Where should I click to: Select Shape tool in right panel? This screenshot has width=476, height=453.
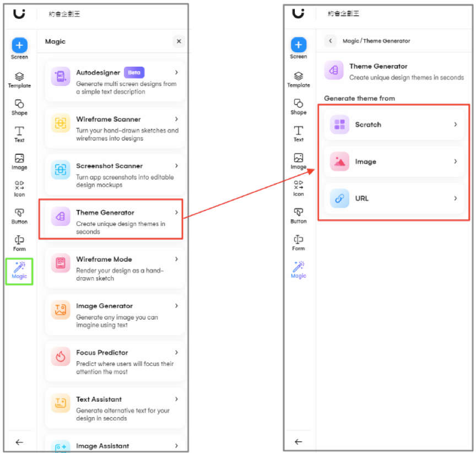click(299, 107)
